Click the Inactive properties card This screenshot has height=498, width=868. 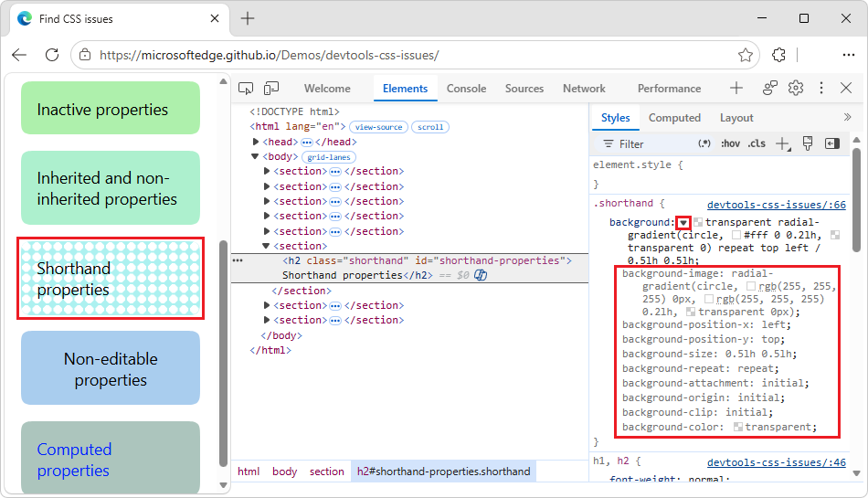[x=111, y=108]
